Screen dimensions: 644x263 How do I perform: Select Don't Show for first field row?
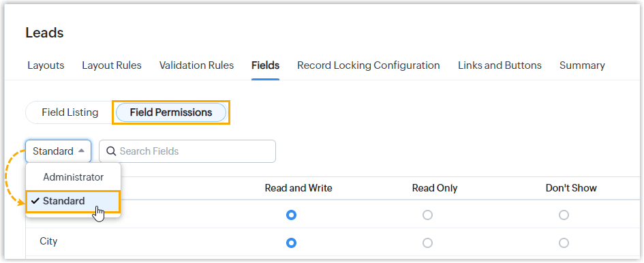pos(564,215)
